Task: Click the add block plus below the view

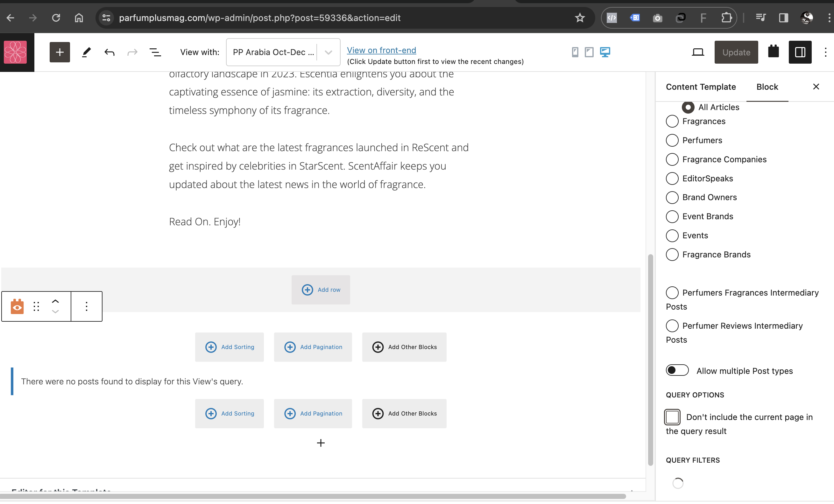Action: point(321,443)
